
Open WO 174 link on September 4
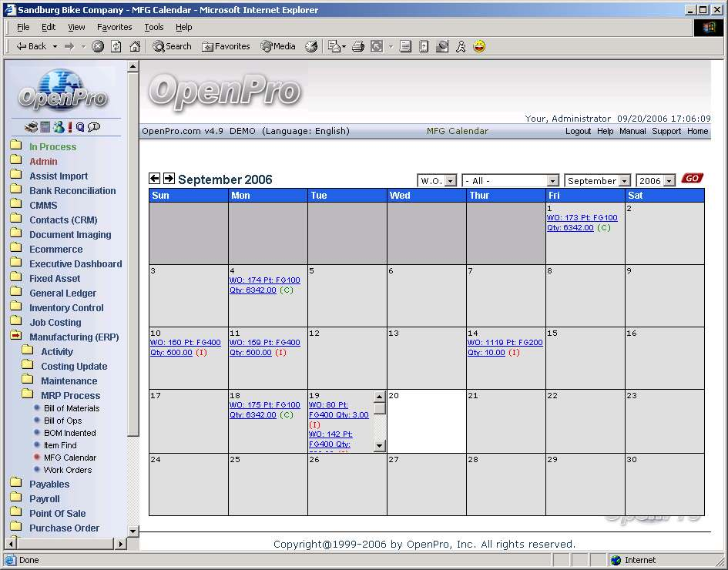[264, 280]
